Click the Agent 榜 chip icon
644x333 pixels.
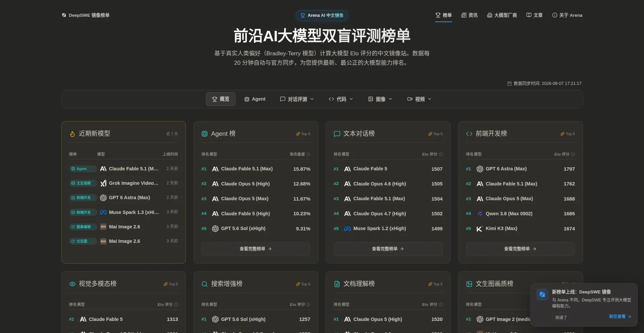[x=204, y=134]
